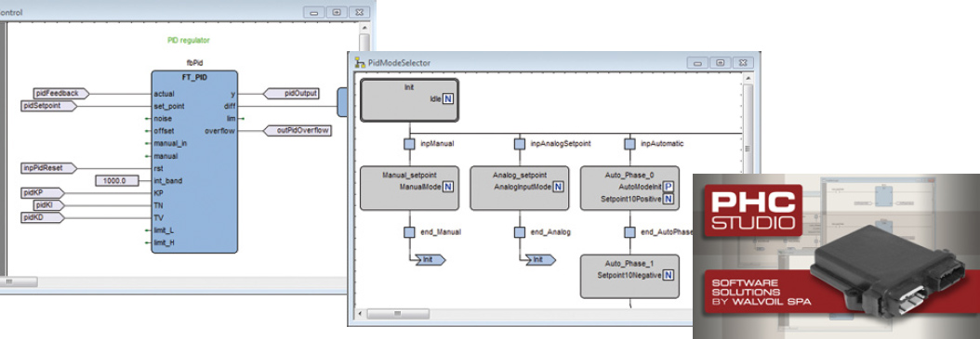Click the inpManual transition square
Screen dimensions: 980x339
click(x=409, y=144)
